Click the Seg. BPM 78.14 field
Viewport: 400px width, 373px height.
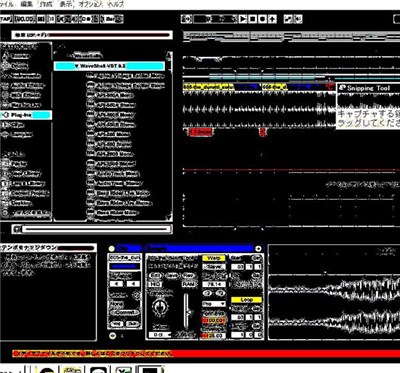point(214,284)
